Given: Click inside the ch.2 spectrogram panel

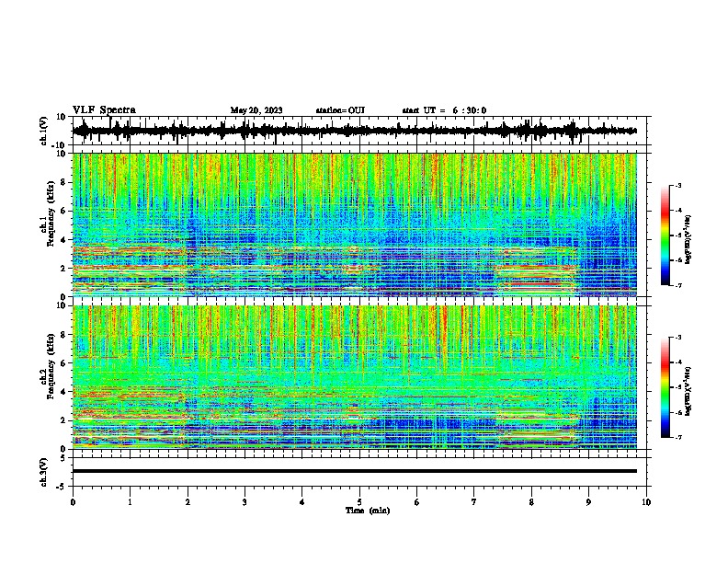Looking at the screenshot, I should [354, 377].
